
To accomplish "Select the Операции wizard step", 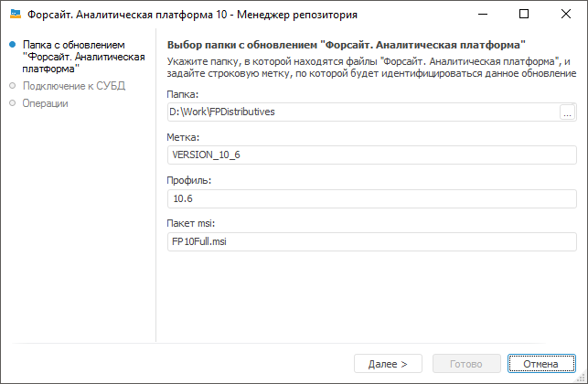I will pos(46,103).
